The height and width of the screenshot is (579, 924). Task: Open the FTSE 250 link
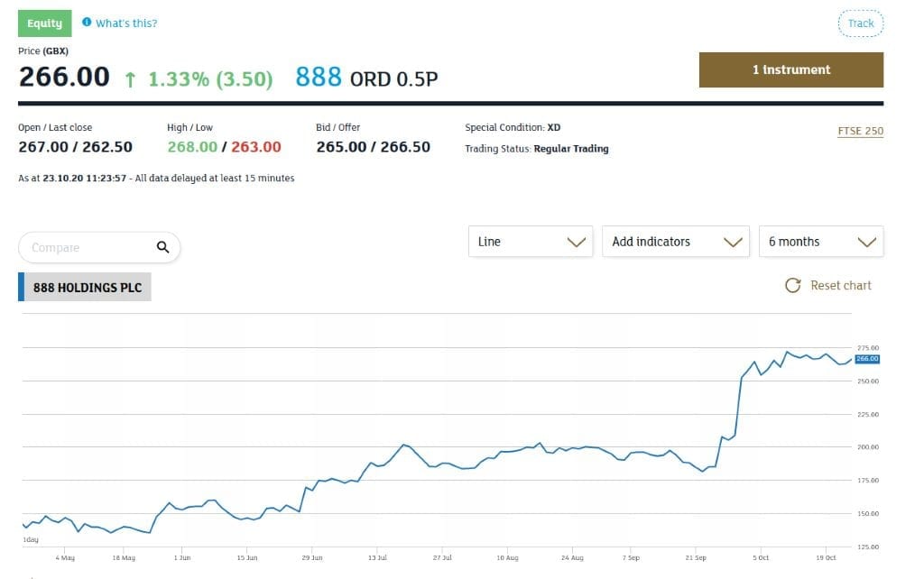click(860, 131)
